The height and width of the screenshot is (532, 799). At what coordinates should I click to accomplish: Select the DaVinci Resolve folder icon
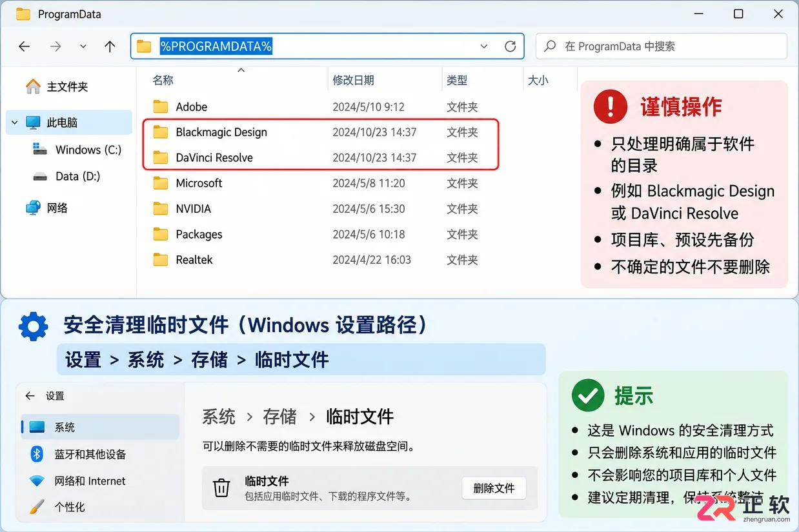pos(161,157)
